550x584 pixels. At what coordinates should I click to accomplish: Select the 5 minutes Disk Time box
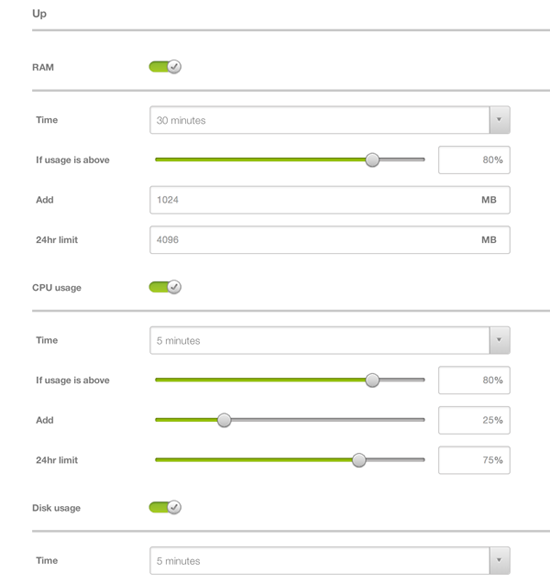(x=319, y=561)
